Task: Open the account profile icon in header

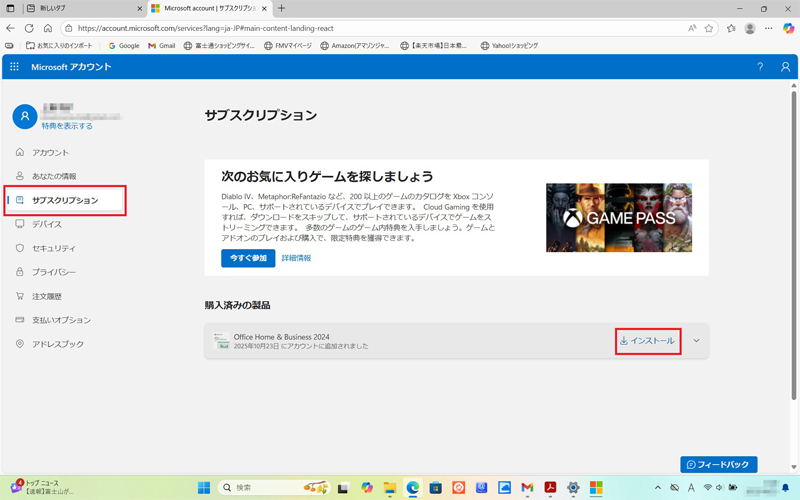Action: tap(786, 67)
